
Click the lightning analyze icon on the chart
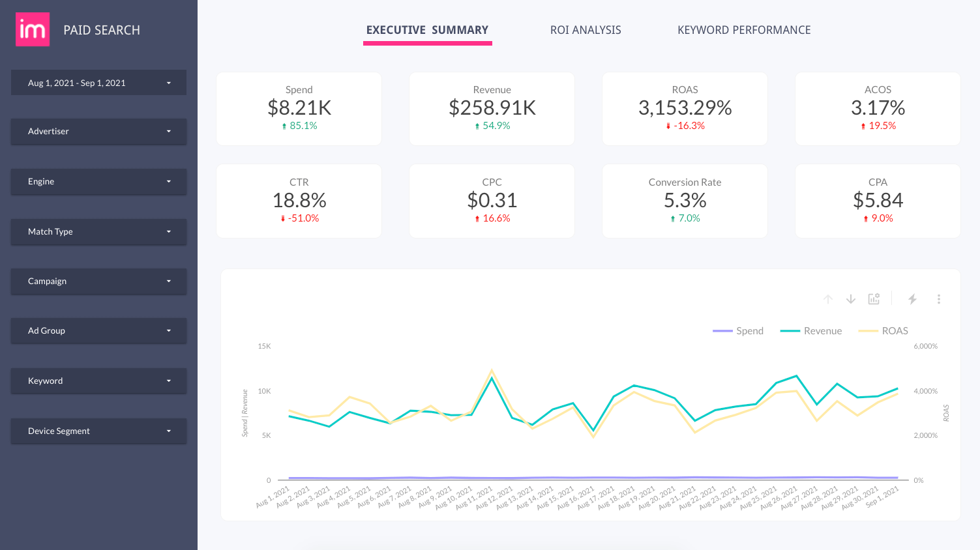912,298
